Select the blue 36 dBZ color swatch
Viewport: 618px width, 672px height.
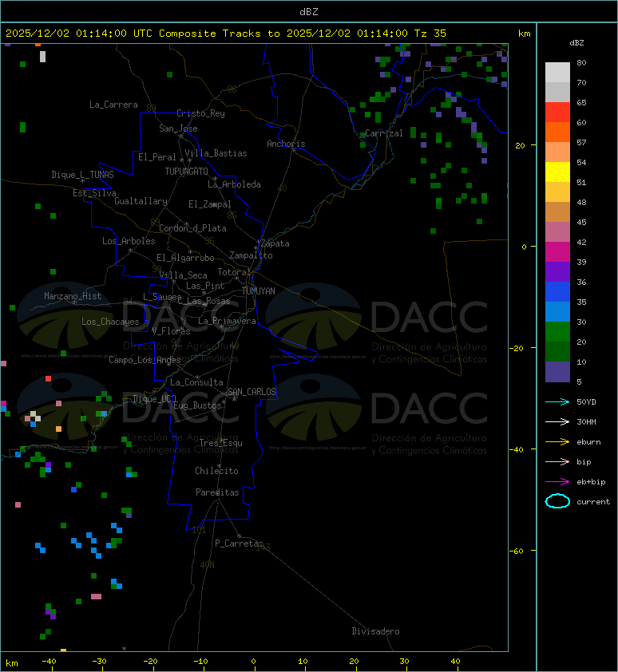point(557,292)
